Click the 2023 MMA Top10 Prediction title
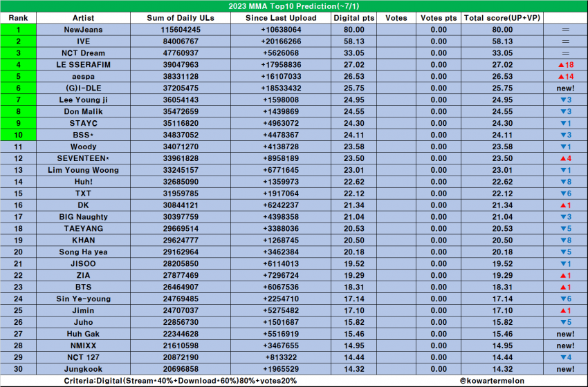Viewport: 588px width, 387px height. pos(293,6)
